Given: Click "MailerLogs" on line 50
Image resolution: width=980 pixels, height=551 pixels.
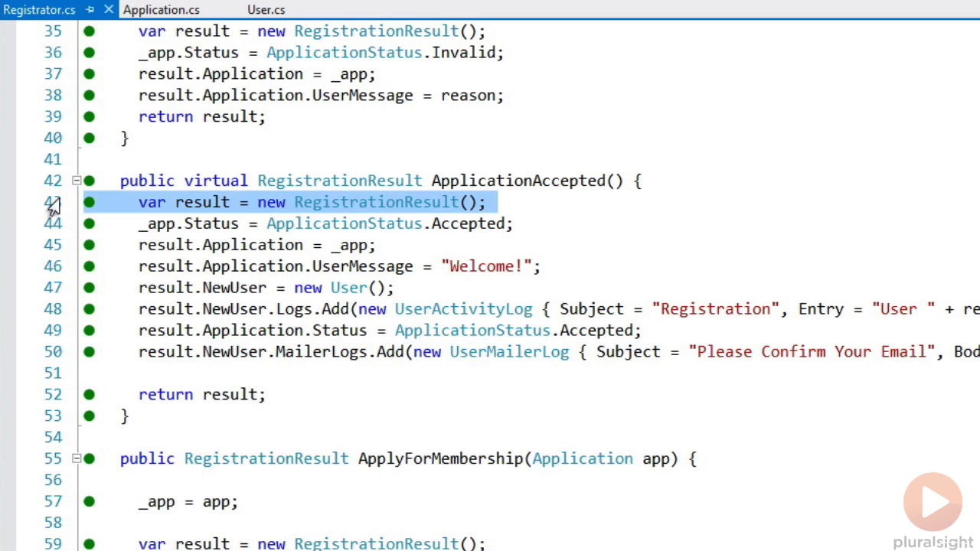Looking at the screenshot, I should pyautogui.click(x=321, y=352).
